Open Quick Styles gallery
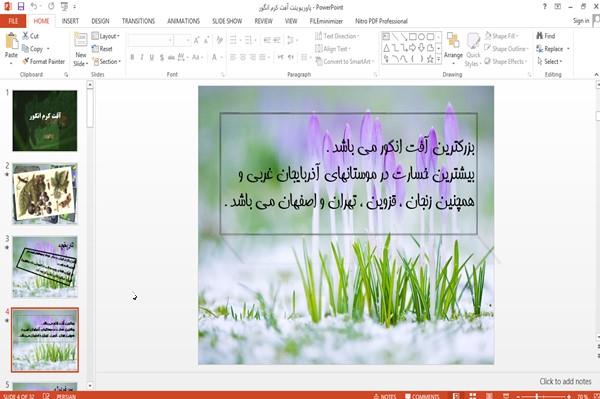The width and height of the screenshot is (600, 399). coord(473,50)
